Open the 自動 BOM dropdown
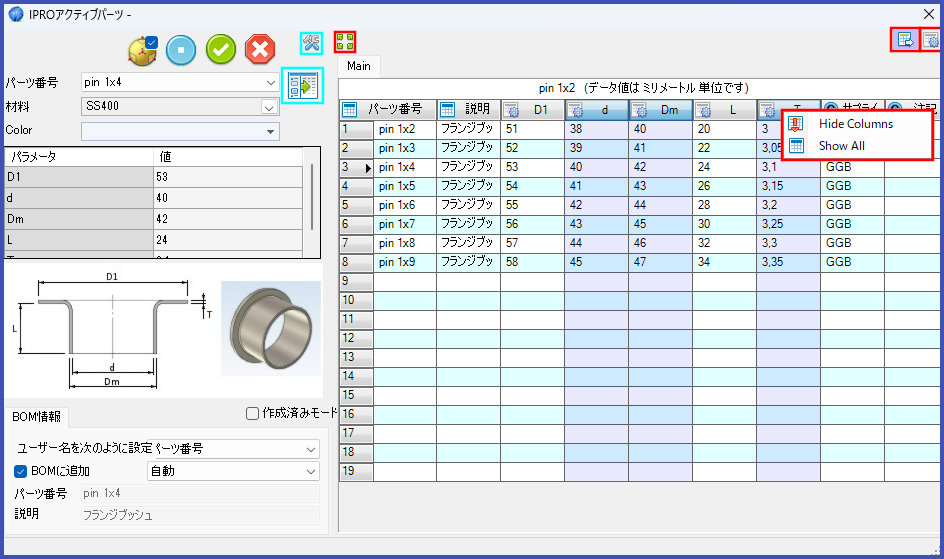 point(311,472)
